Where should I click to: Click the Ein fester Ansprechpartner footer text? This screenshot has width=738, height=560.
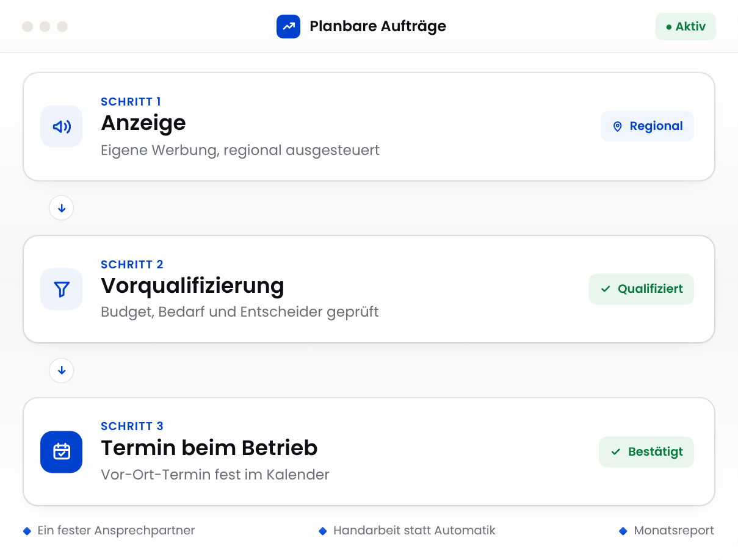click(116, 531)
